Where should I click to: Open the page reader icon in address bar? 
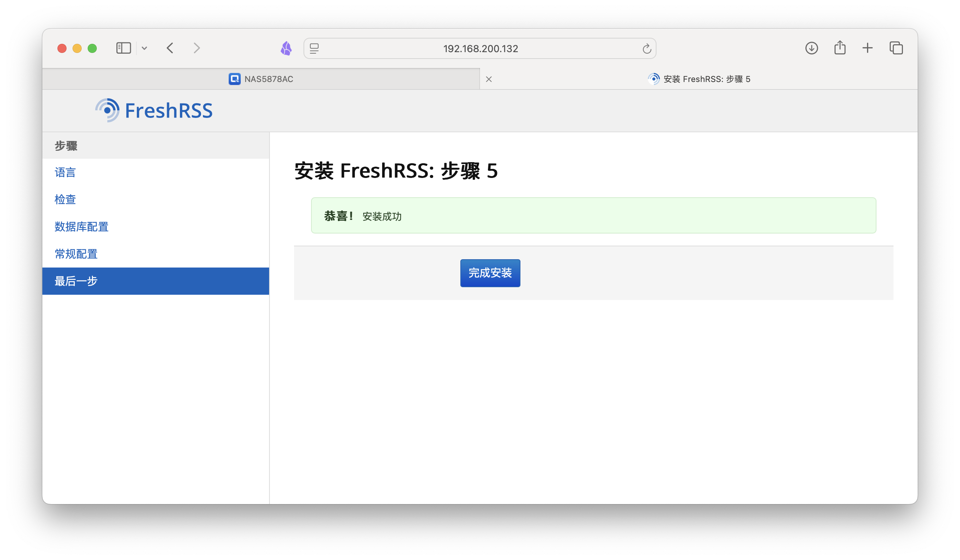tap(314, 48)
